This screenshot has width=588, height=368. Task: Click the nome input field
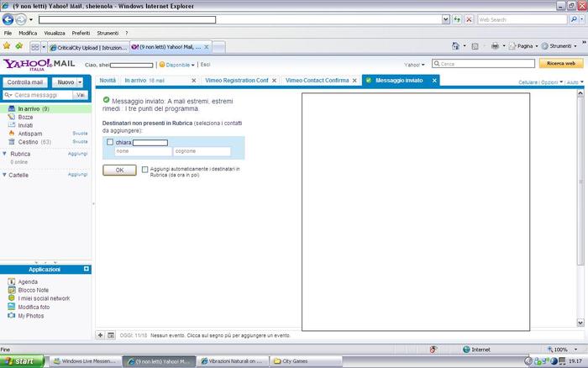coord(144,151)
